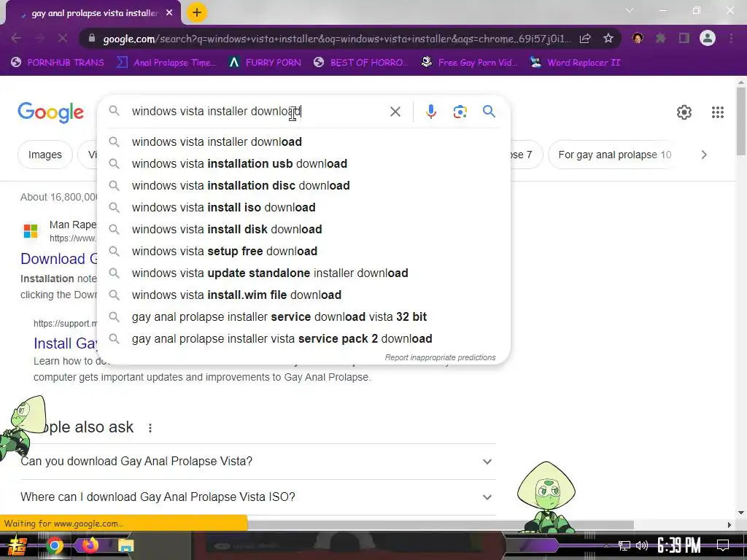Open the notification center icon

pos(723,545)
